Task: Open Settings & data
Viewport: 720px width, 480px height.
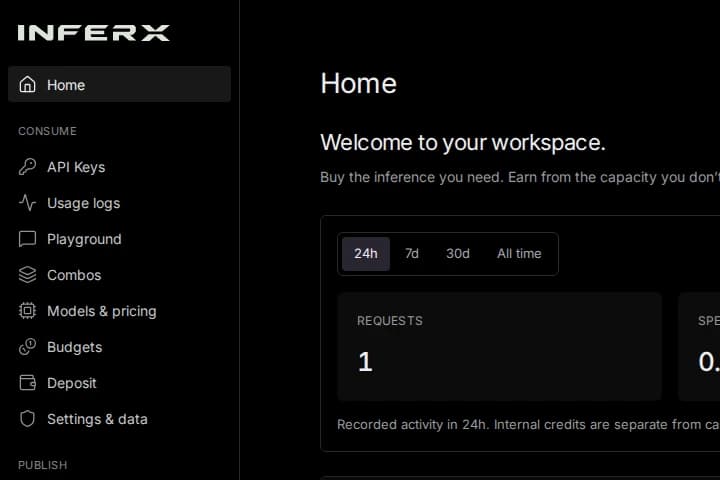Action: (x=119, y=418)
